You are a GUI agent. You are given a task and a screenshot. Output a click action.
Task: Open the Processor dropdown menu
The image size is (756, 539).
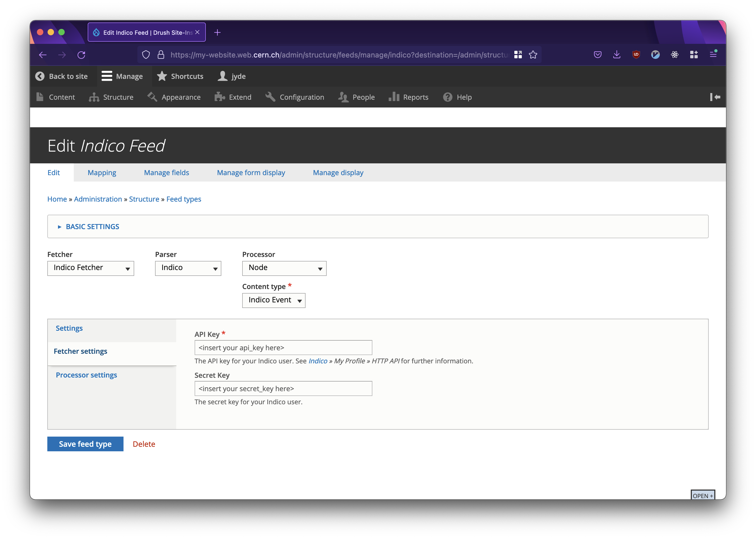pyautogui.click(x=285, y=268)
